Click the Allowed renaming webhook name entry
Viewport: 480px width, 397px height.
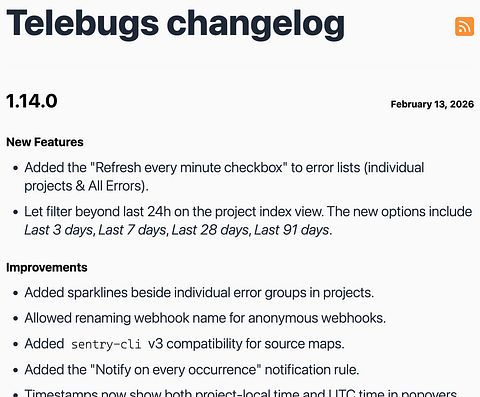[x=205, y=318]
